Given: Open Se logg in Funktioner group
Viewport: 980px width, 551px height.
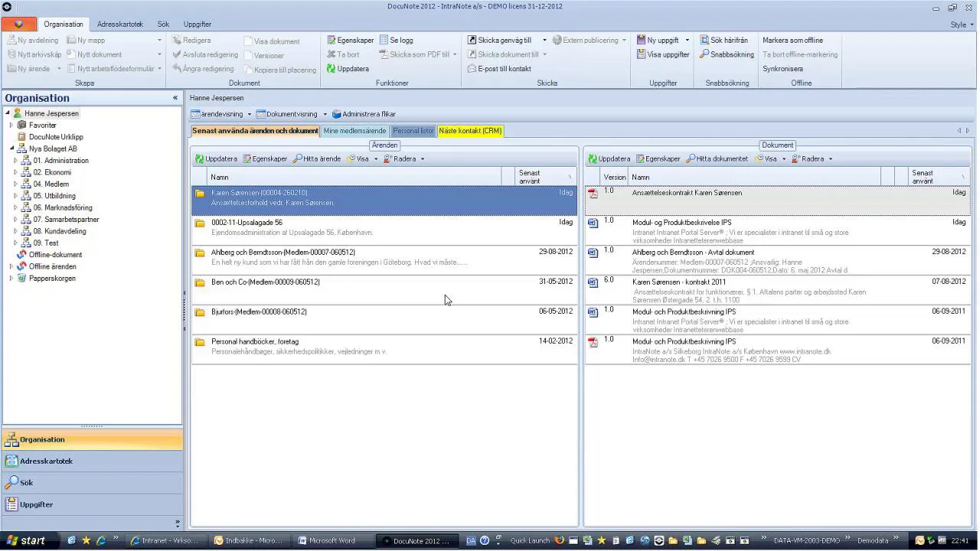Looking at the screenshot, I should [396, 41].
